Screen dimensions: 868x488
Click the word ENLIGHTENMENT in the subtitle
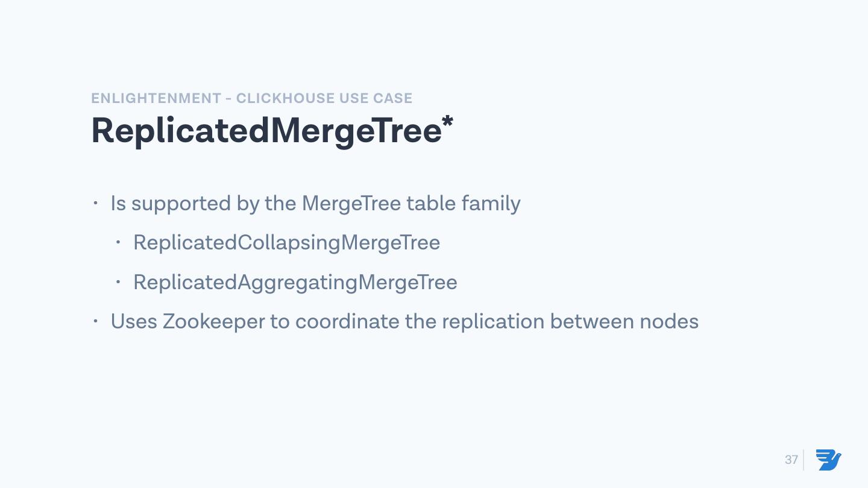[156, 98]
